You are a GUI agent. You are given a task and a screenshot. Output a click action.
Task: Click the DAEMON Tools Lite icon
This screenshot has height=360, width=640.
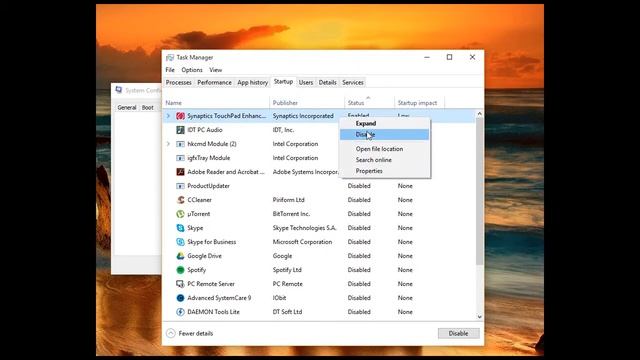pos(180,312)
